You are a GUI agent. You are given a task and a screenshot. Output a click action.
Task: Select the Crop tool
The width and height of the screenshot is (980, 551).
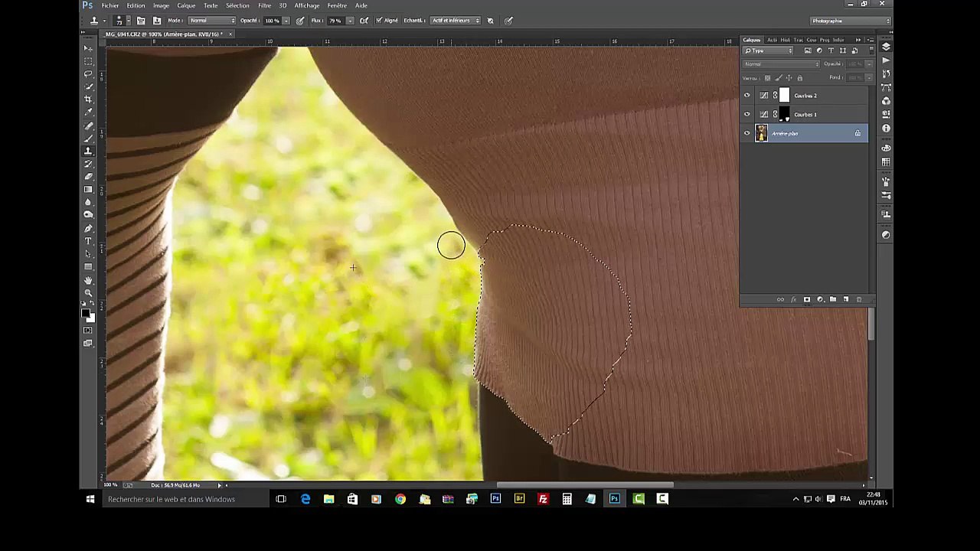(88, 99)
